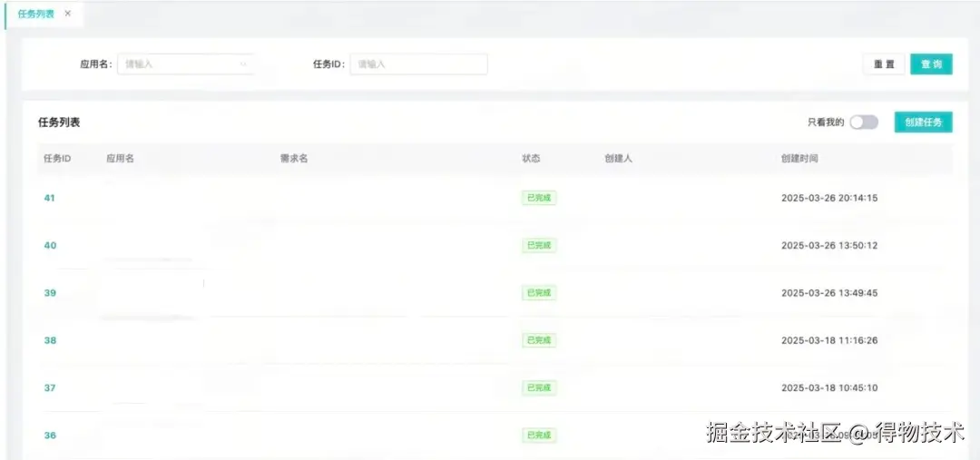
Task: Click the 重置 button
Action: (x=884, y=64)
